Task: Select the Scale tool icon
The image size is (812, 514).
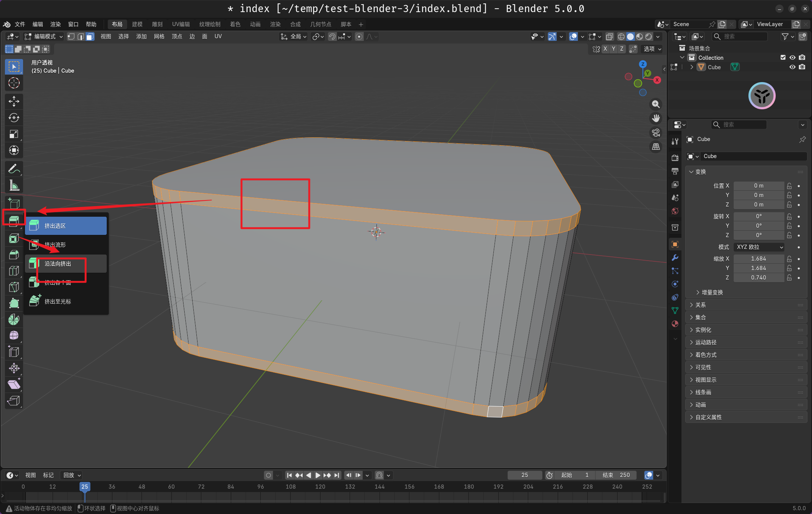Action: [14, 134]
